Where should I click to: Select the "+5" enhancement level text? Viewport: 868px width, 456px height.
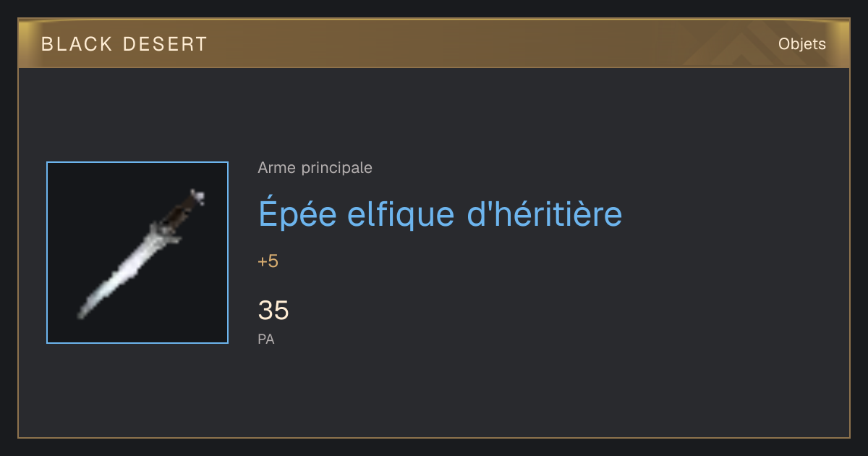(x=268, y=261)
